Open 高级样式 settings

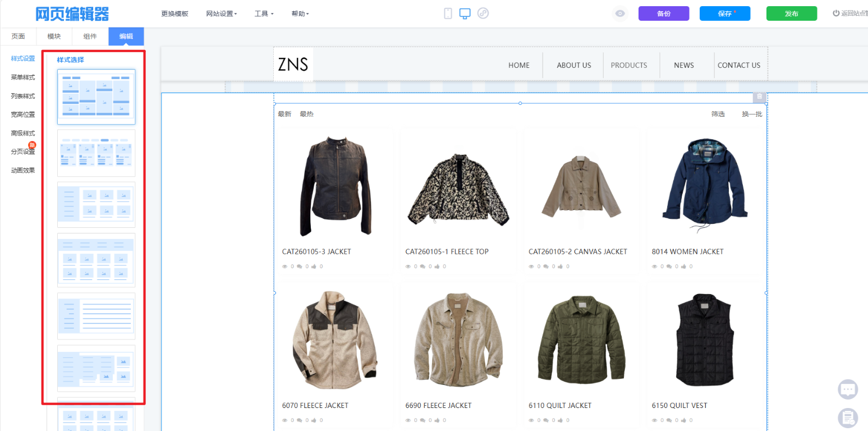click(23, 133)
